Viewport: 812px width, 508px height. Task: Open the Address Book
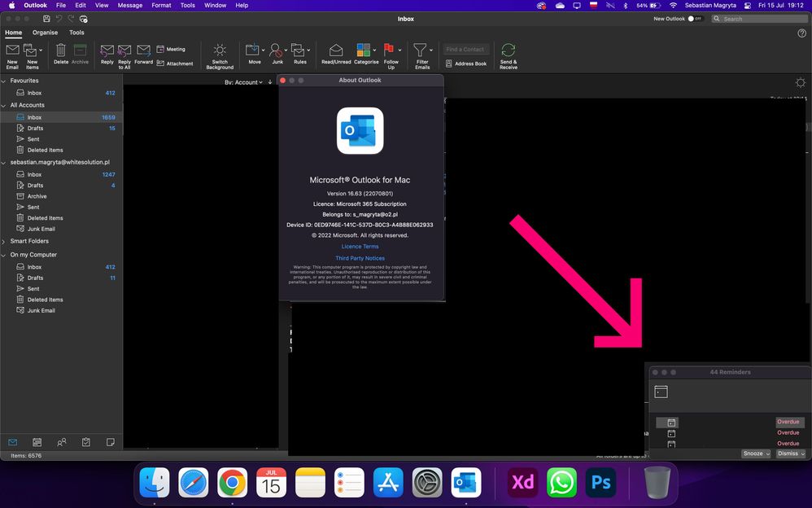(x=467, y=63)
